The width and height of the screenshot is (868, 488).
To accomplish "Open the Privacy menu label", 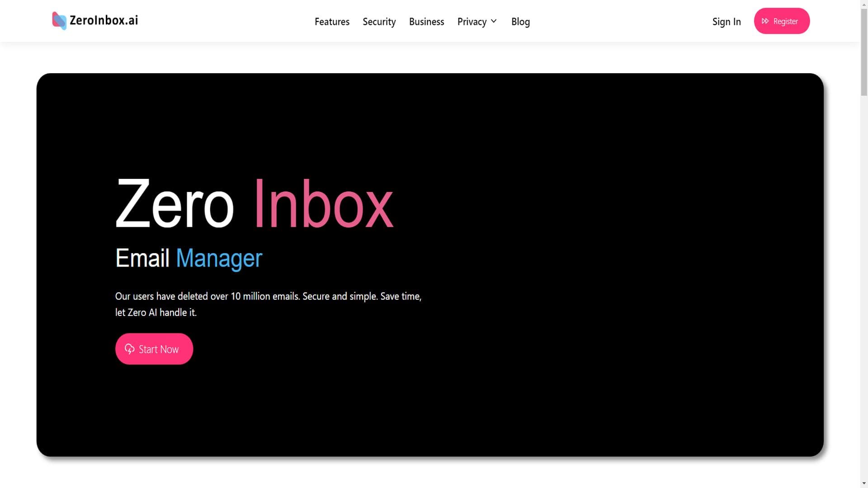I will click(x=472, y=22).
